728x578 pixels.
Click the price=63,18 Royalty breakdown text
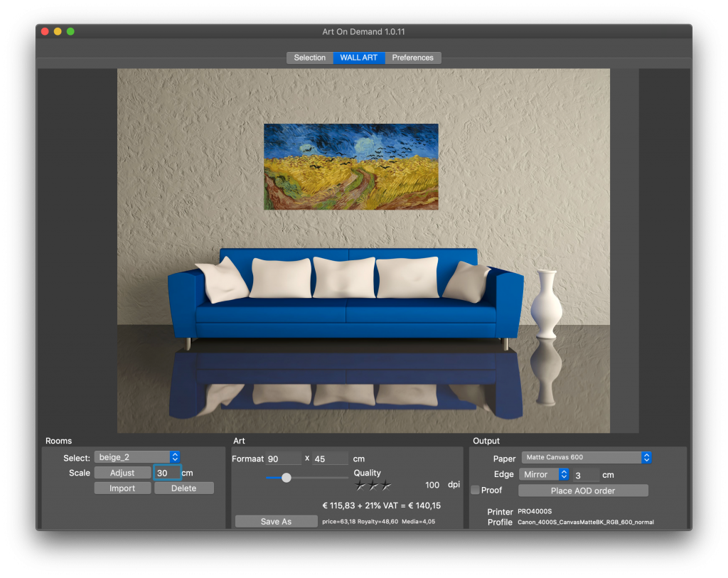pos(379,521)
